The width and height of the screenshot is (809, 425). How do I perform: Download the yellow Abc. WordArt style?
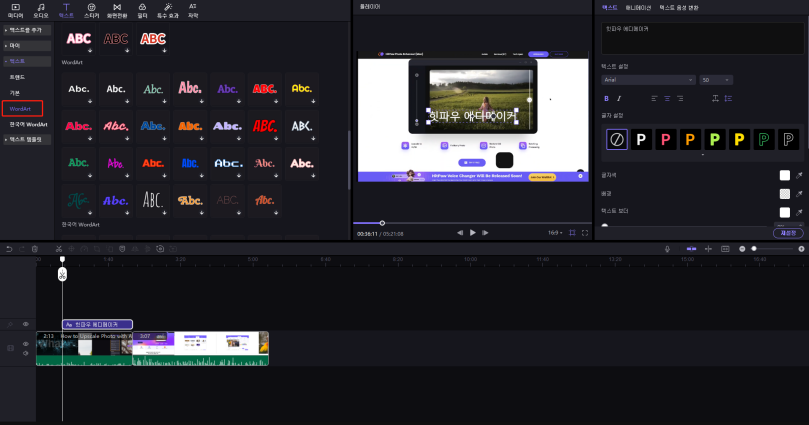(x=313, y=102)
